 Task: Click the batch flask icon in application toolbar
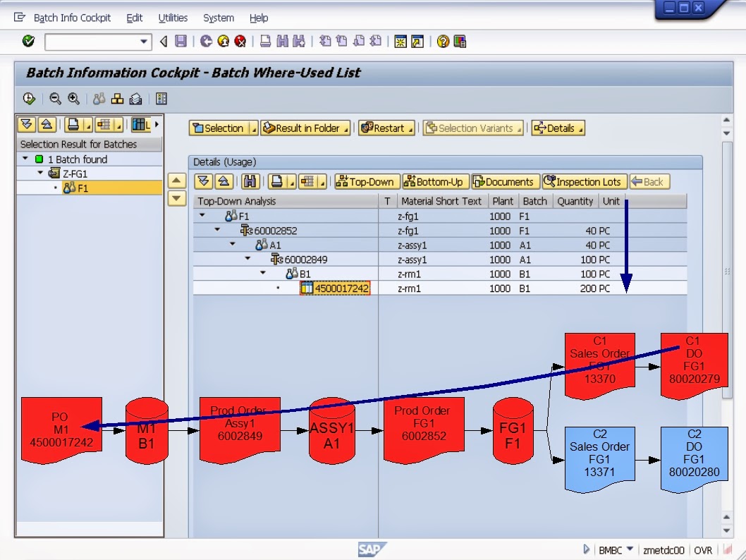(x=99, y=99)
